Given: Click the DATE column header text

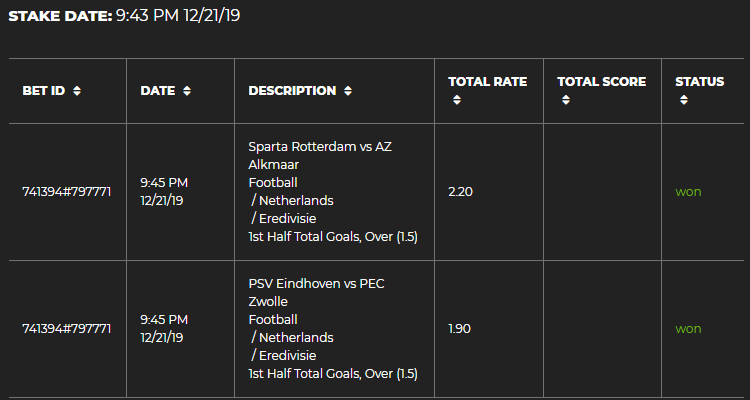Looking at the screenshot, I should 158,91.
